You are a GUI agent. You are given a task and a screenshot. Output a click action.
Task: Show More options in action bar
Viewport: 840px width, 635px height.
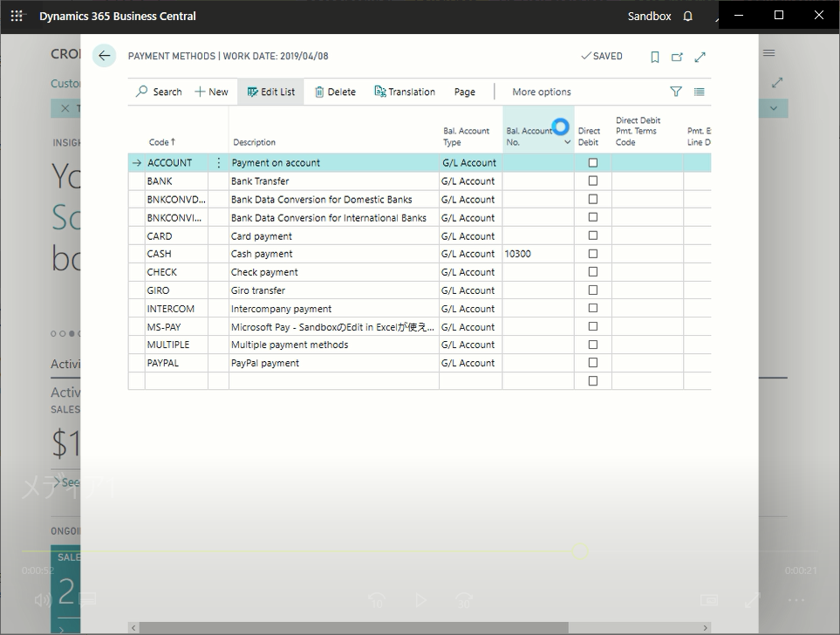(542, 92)
